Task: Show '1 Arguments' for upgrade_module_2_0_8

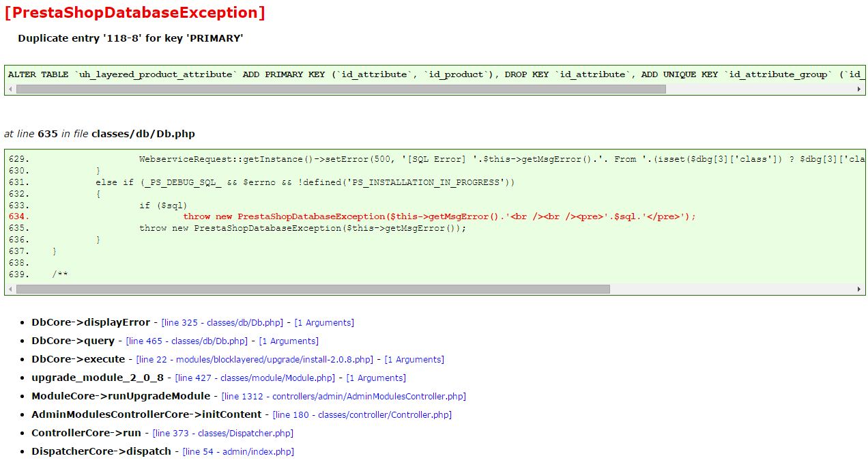Action: [376, 378]
